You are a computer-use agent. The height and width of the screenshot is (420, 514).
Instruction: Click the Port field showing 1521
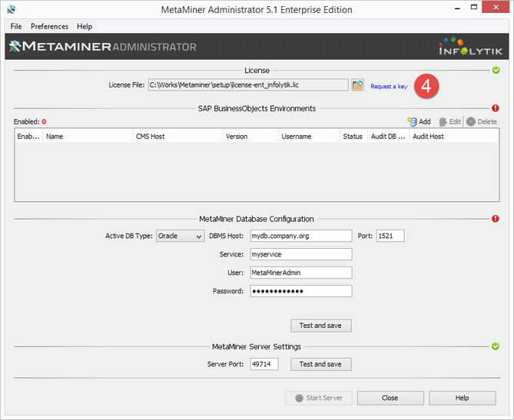click(x=390, y=236)
